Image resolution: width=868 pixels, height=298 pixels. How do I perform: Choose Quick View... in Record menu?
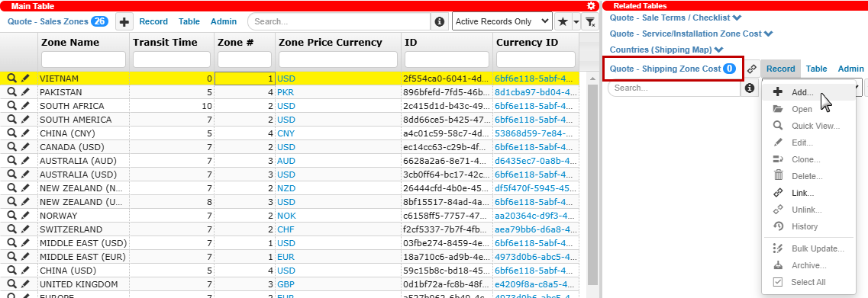click(x=808, y=126)
